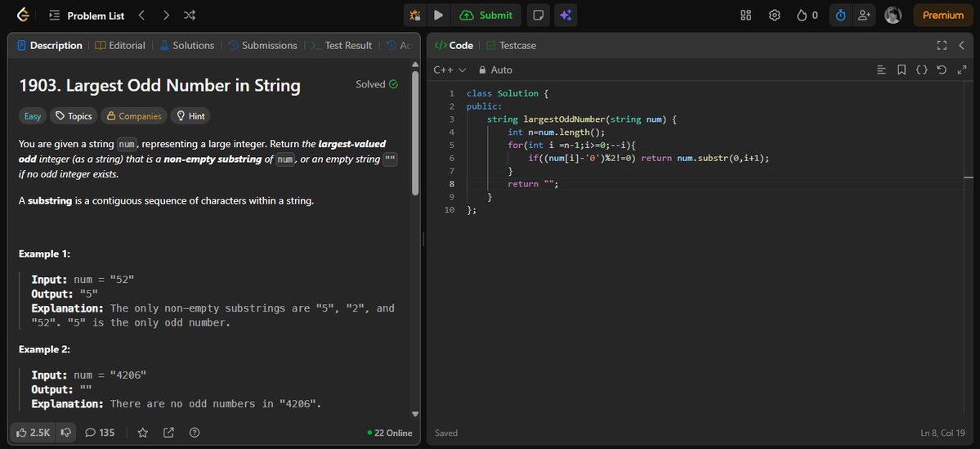Open the profile avatar menu
Screen dimensions: 980x449
893,16
